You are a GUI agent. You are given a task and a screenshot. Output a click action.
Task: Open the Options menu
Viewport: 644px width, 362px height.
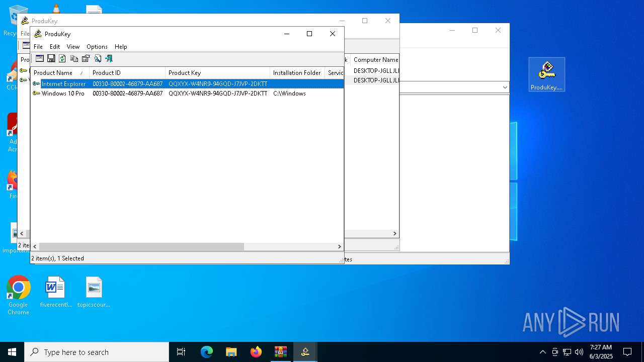[97, 46]
